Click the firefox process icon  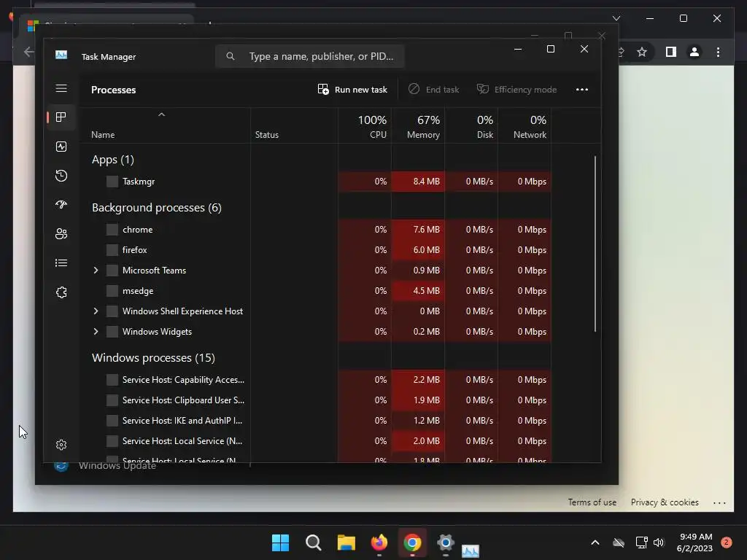(x=112, y=250)
